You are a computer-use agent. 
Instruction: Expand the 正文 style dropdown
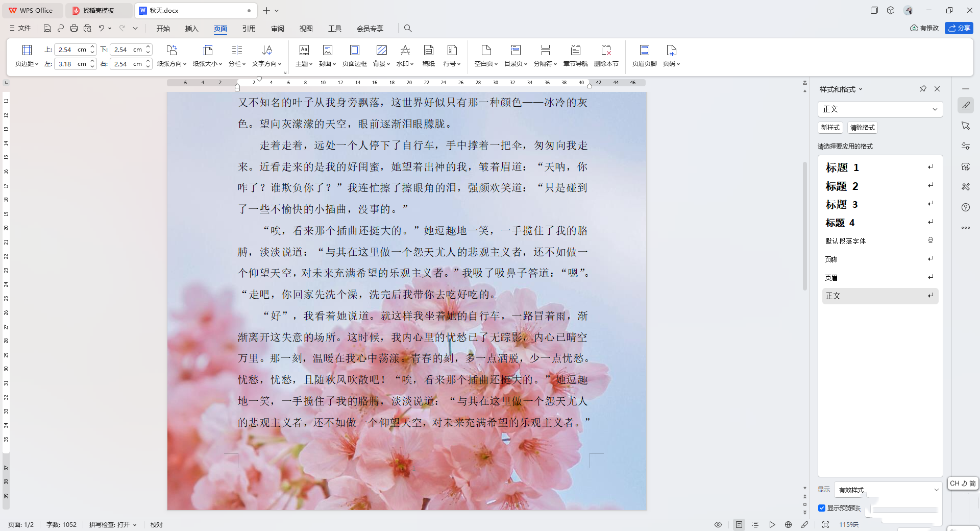click(935, 109)
